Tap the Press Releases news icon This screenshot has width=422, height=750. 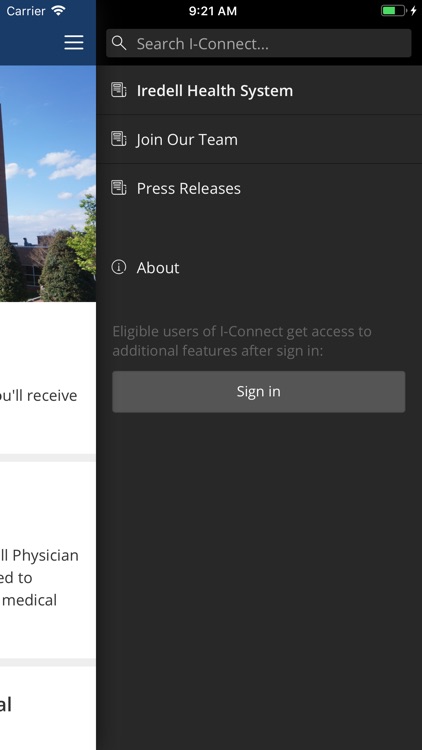119,188
